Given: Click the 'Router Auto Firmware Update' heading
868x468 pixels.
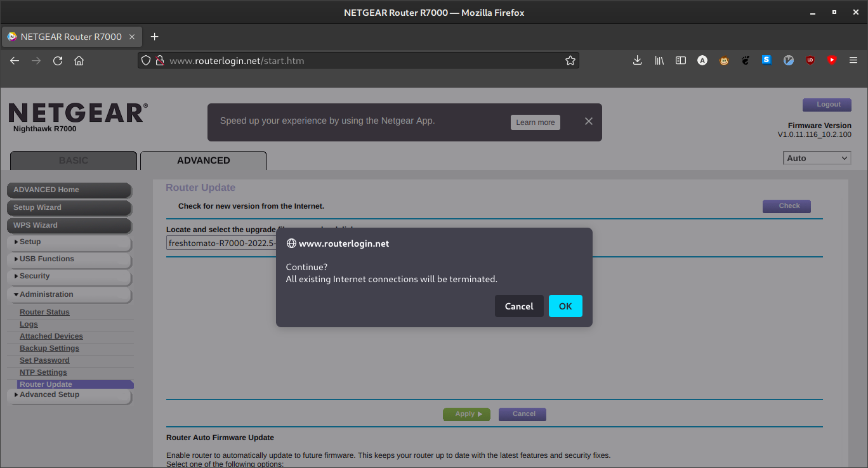Looking at the screenshot, I should click(x=220, y=438).
